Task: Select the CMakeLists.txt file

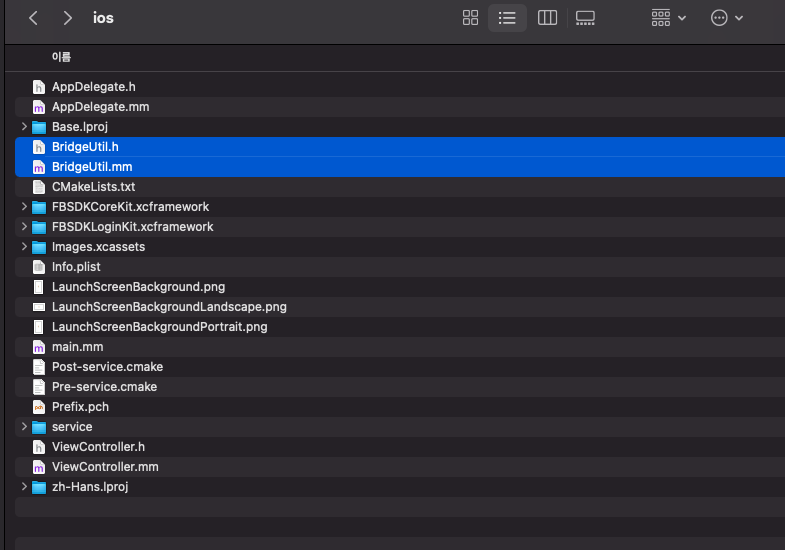Action: [x=93, y=187]
